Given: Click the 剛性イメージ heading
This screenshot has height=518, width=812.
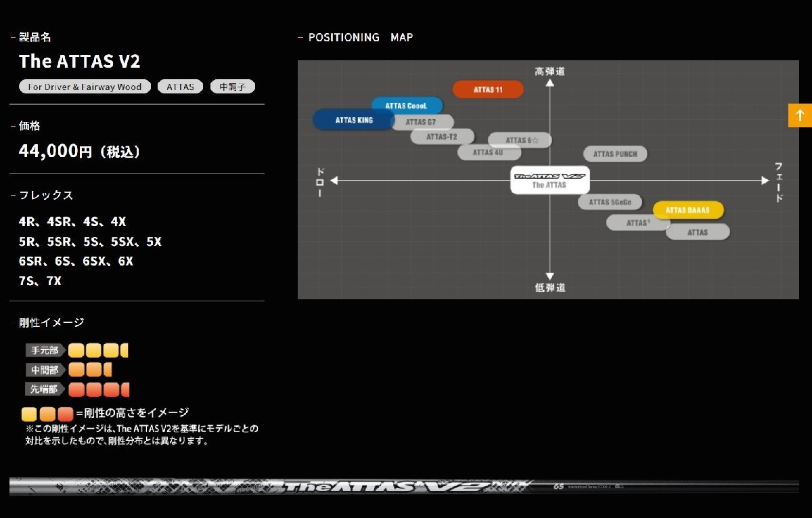Looking at the screenshot, I should click(x=51, y=323).
